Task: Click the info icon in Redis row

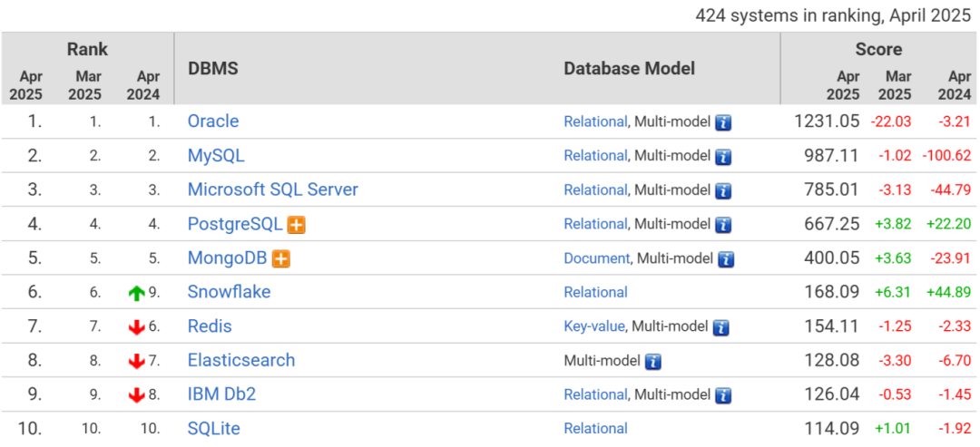Action: point(721,326)
